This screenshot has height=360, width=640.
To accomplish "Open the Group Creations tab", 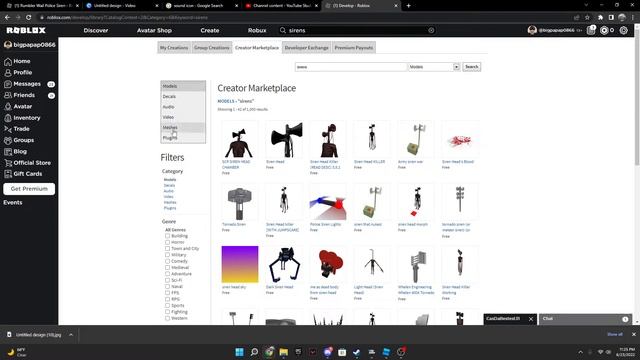I will pos(211,47).
